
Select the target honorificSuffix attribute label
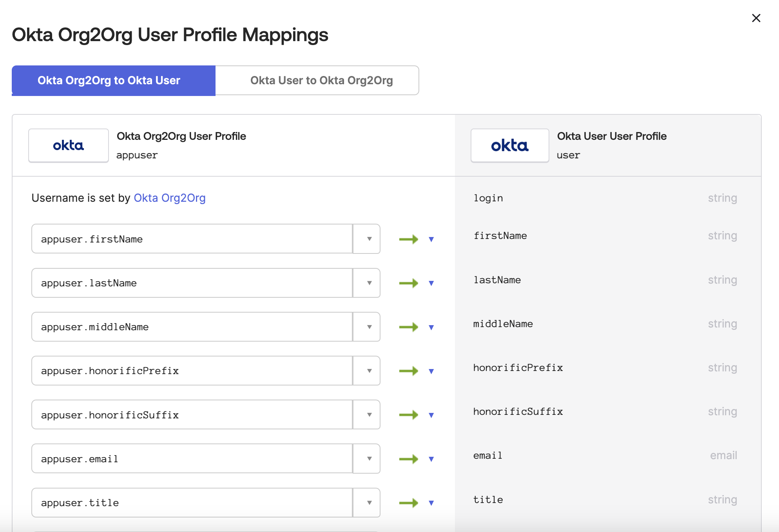click(x=518, y=412)
